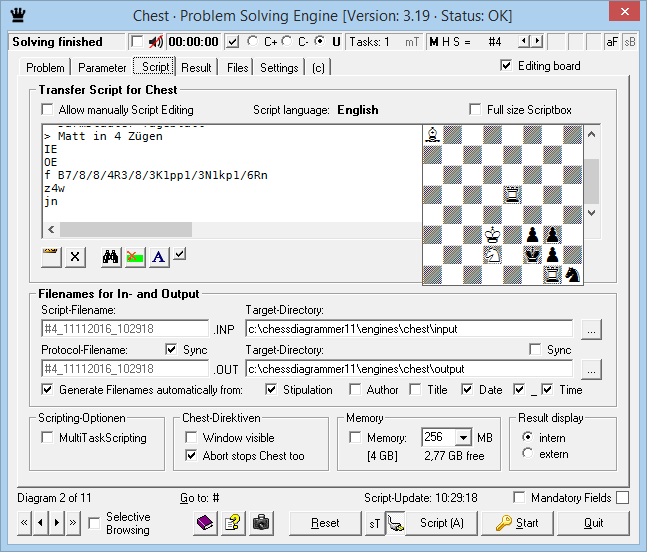
Task: Click the sT button
Action: [375, 524]
